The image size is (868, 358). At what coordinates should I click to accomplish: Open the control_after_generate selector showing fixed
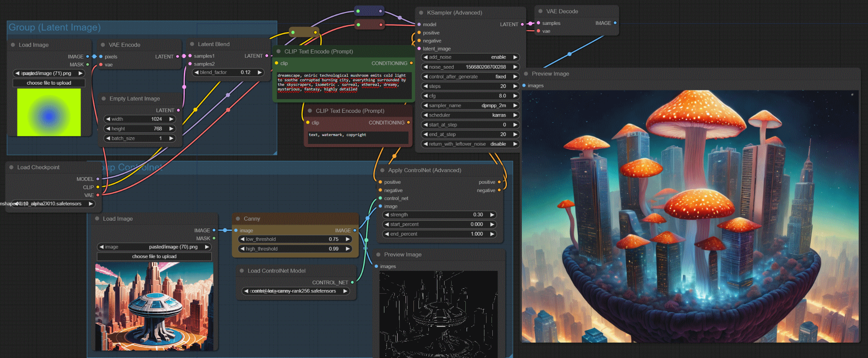pos(469,77)
